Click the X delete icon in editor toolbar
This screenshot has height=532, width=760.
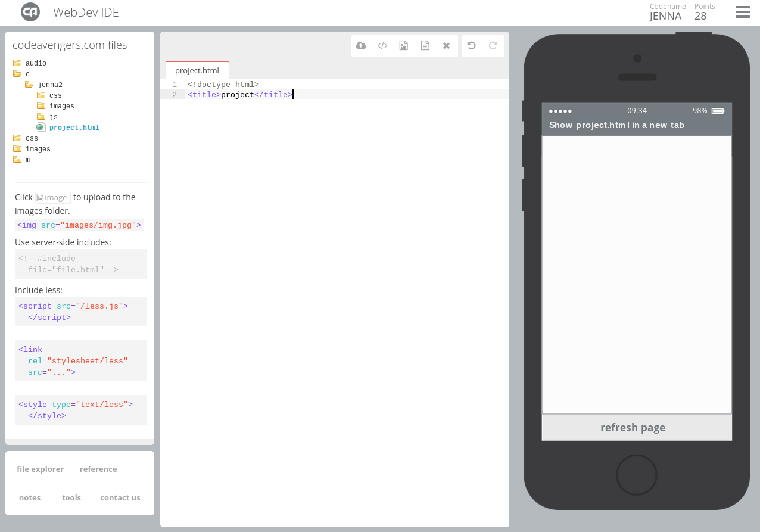pos(446,45)
